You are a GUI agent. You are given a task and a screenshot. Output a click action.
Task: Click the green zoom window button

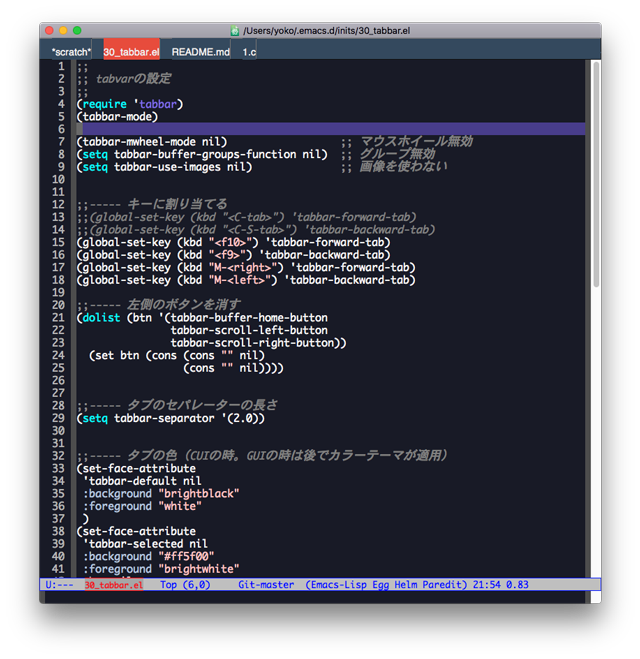point(77,30)
